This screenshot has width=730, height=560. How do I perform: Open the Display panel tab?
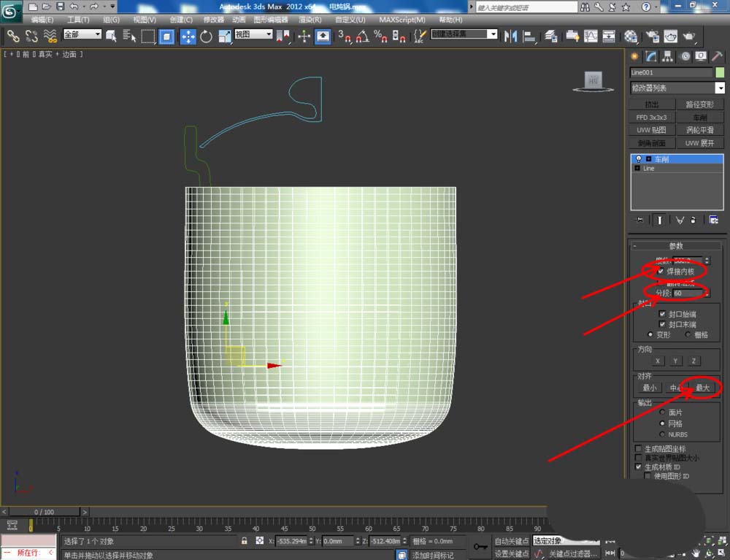click(701, 57)
